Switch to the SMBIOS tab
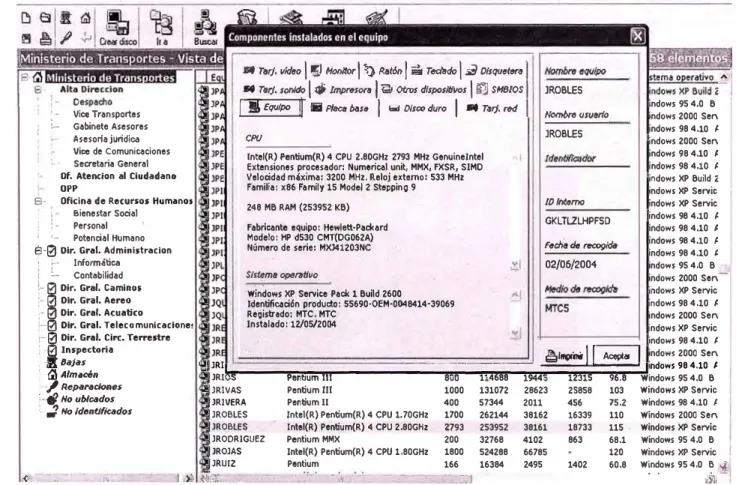Image resolution: width=736 pixels, height=485 pixels. pos(499,89)
